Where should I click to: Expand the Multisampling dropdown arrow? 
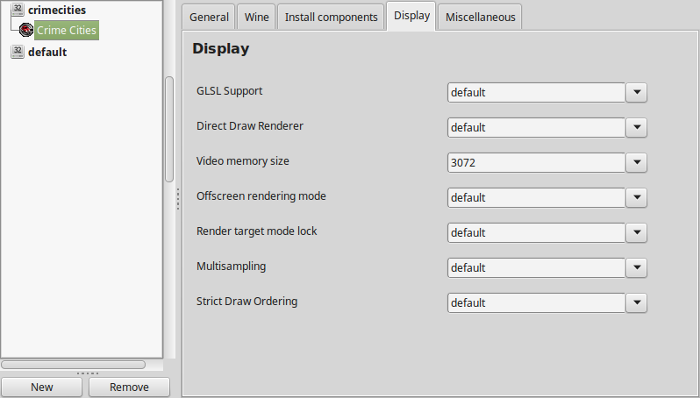[637, 268]
